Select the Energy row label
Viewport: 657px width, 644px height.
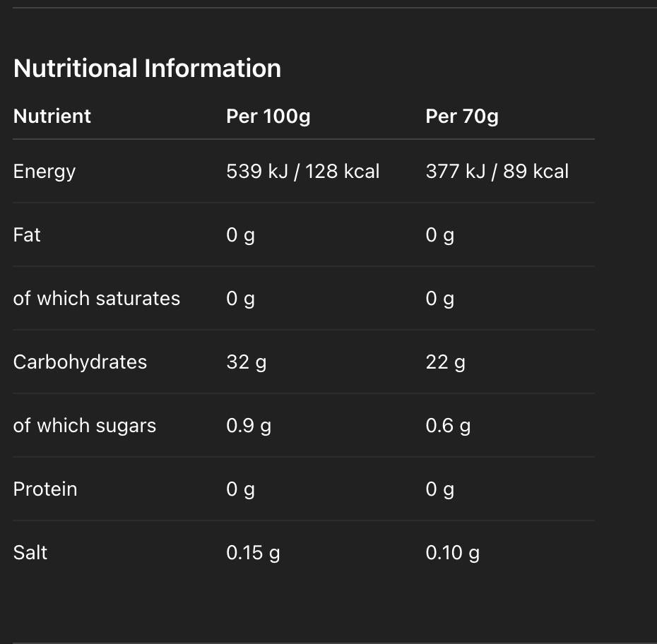[x=45, y=172]
